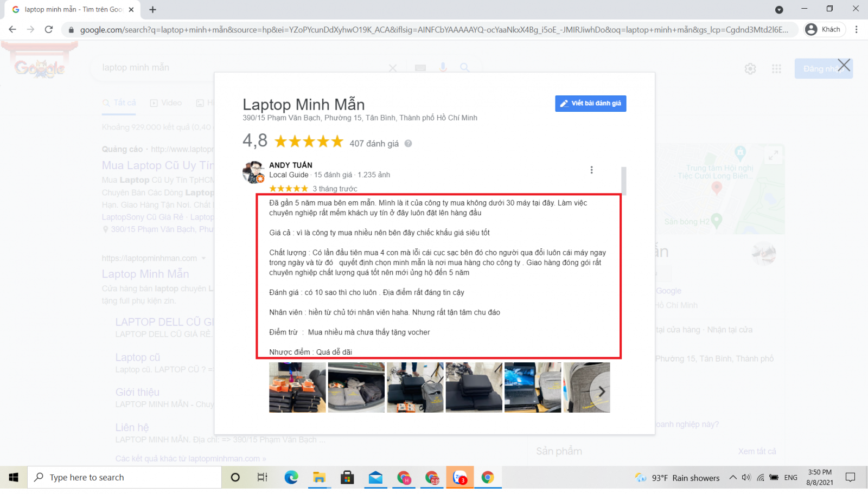Close the laptop minh mẫn tab
Image resolution: width=868 pixels, height=494 pixels.
131,9
